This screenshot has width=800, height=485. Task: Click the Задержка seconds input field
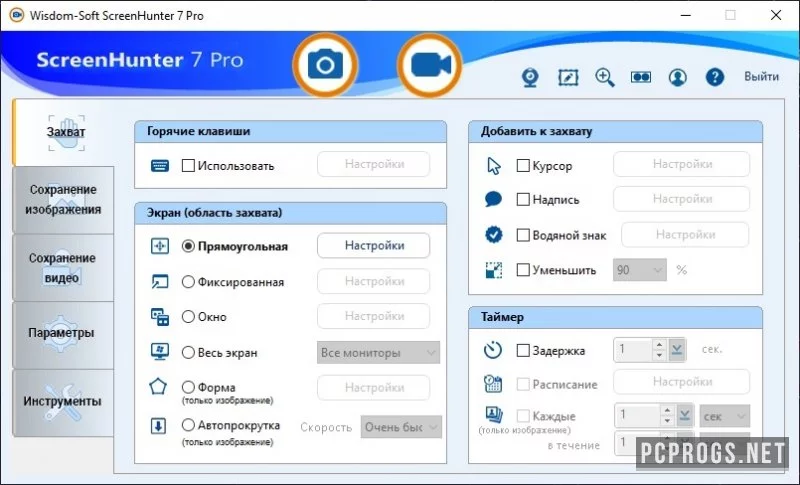[634, 350]
